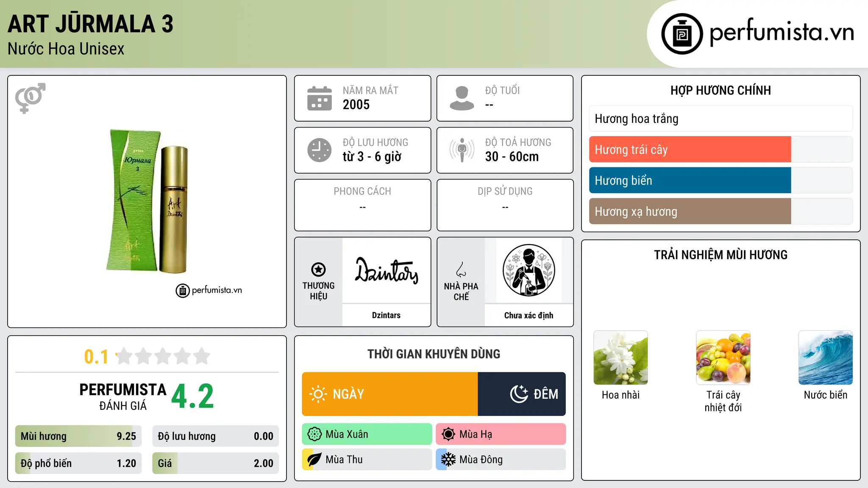
Task: Click the moon icon in the Đêm bar
Action: point(519,394)
